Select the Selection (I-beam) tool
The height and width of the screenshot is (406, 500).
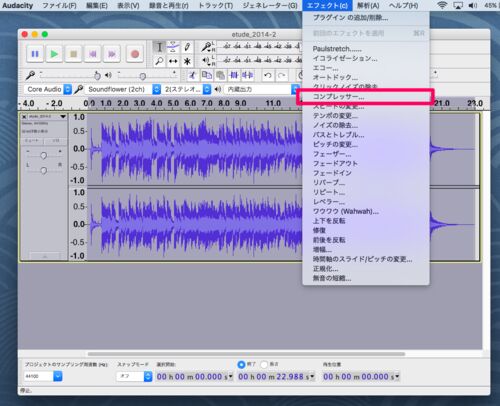click(x=159, y=47)
